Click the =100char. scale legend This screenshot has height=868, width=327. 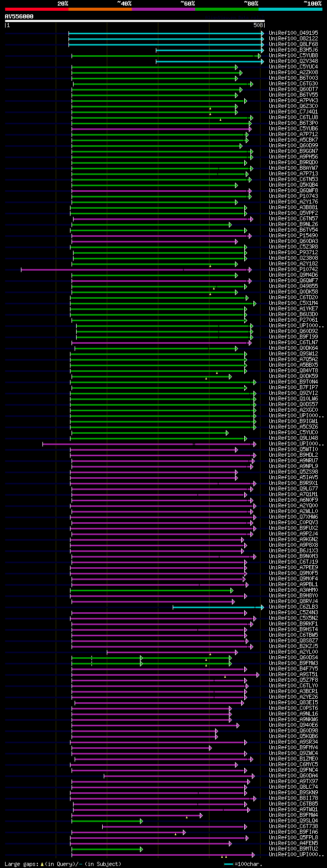(242, 864)
